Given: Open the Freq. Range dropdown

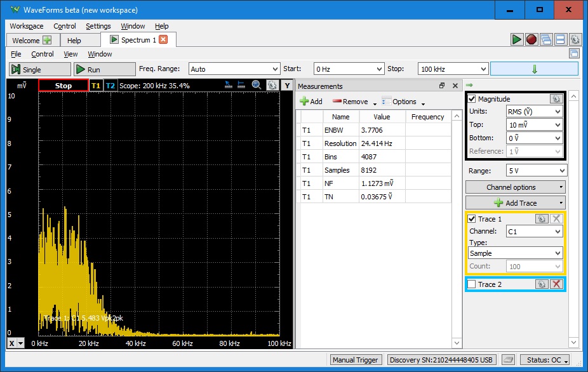Looking at the screenshot, I should 234,69.
